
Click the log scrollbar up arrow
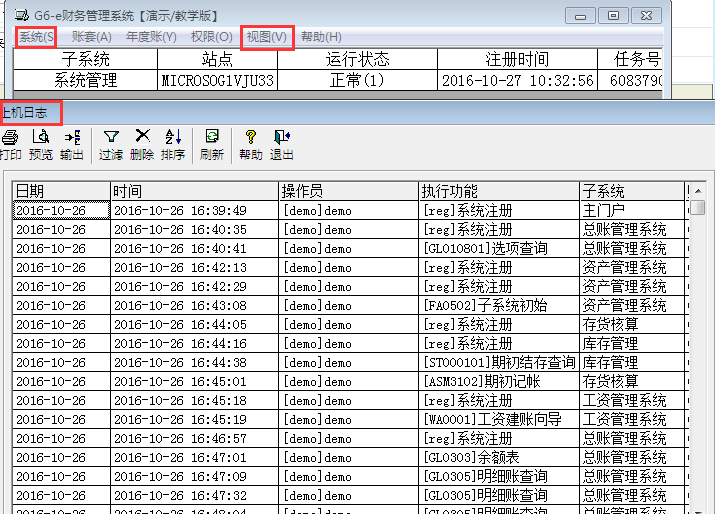pos(698,191)
